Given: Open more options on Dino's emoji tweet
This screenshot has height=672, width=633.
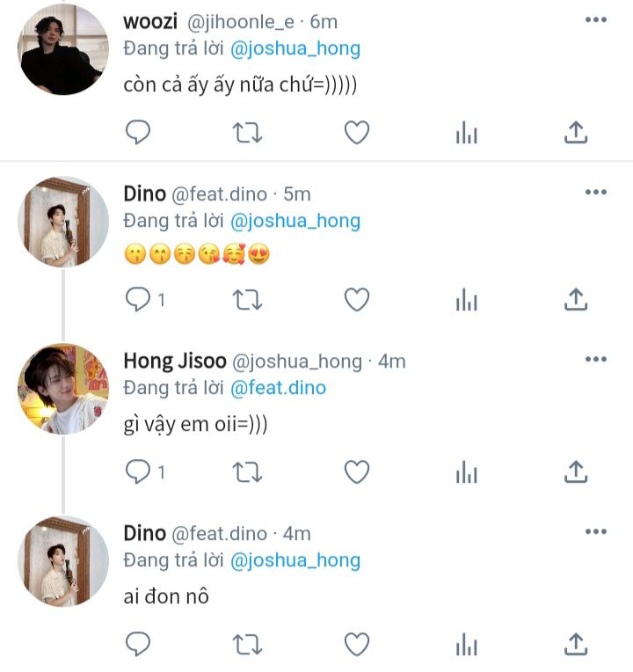Looking at the screenshot, I should click(596, 192).
